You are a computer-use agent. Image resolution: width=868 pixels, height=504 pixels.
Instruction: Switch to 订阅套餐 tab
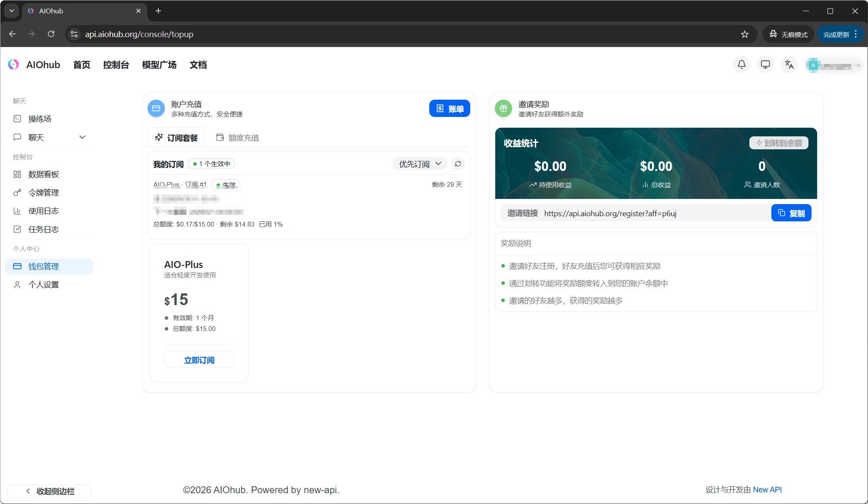[x=176, y=138]
